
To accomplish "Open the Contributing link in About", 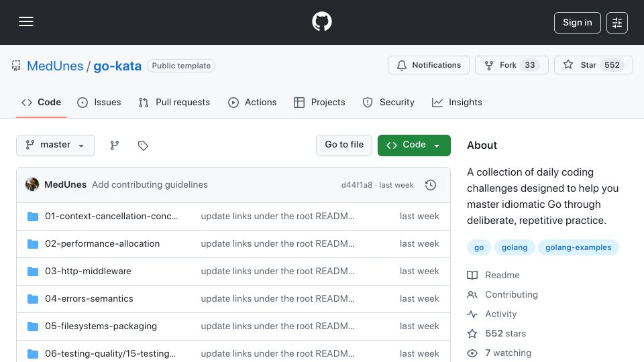I will 511,295.
